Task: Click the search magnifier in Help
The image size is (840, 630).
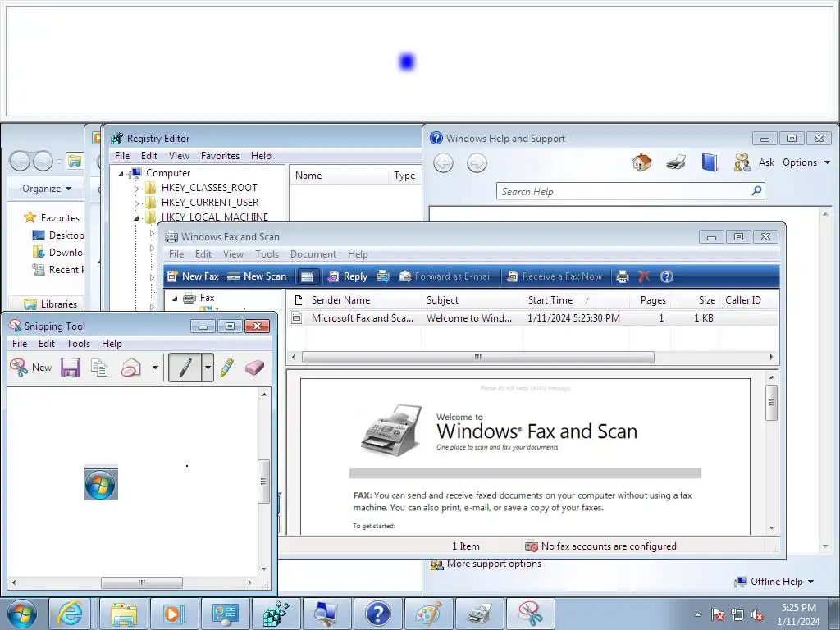Action: [756, 190]
